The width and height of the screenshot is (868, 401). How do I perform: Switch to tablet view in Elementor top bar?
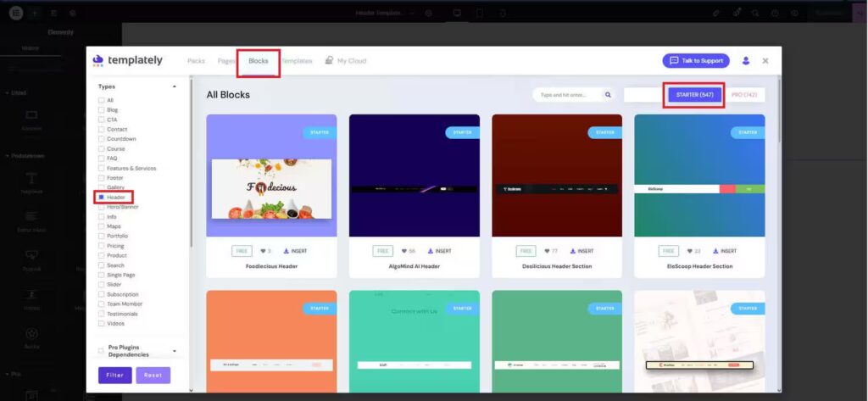[480, 13]
